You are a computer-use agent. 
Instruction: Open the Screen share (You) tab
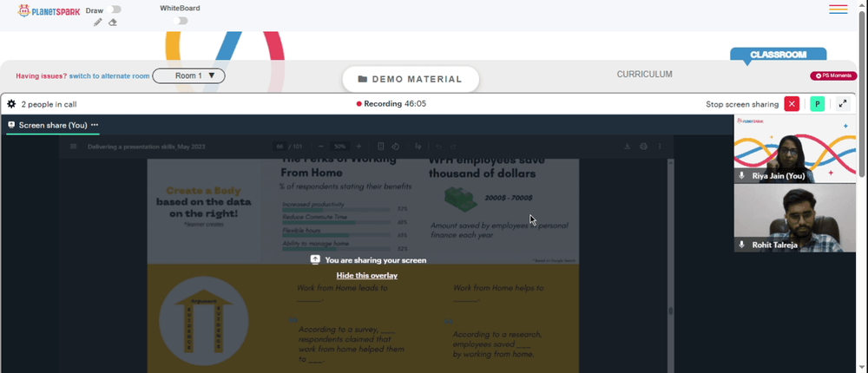tap(53, 125)
